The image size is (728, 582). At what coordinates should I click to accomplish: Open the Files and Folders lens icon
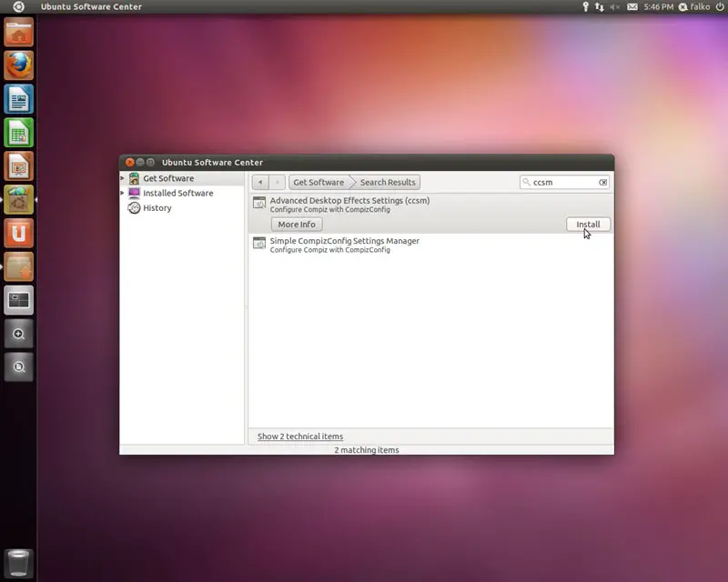tap(18, 366)
